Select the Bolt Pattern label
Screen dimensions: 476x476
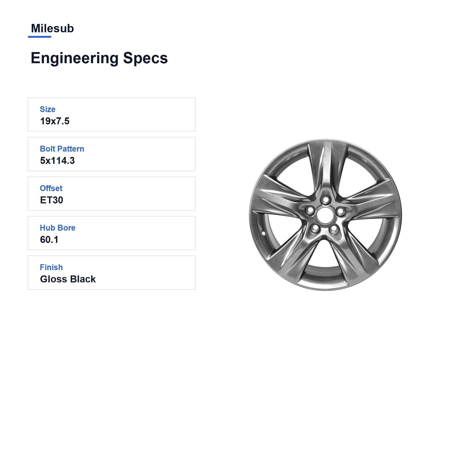tap(62, 149)
